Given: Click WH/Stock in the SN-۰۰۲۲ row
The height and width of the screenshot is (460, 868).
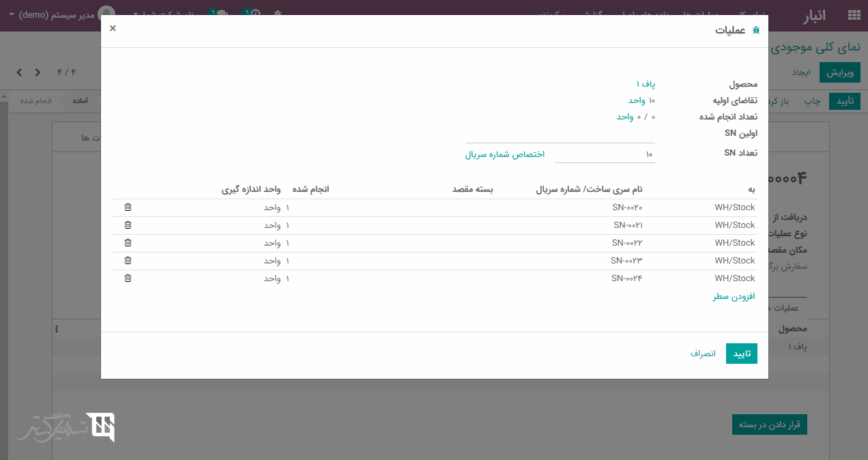Looking at the screenshot, I should click(735, 243).
